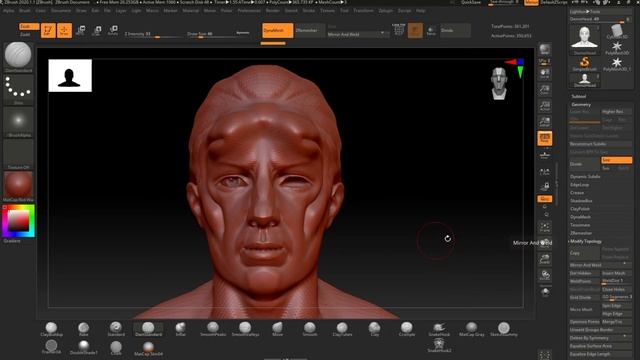
Task: Expand the Crease section
Action: [577, 193]
